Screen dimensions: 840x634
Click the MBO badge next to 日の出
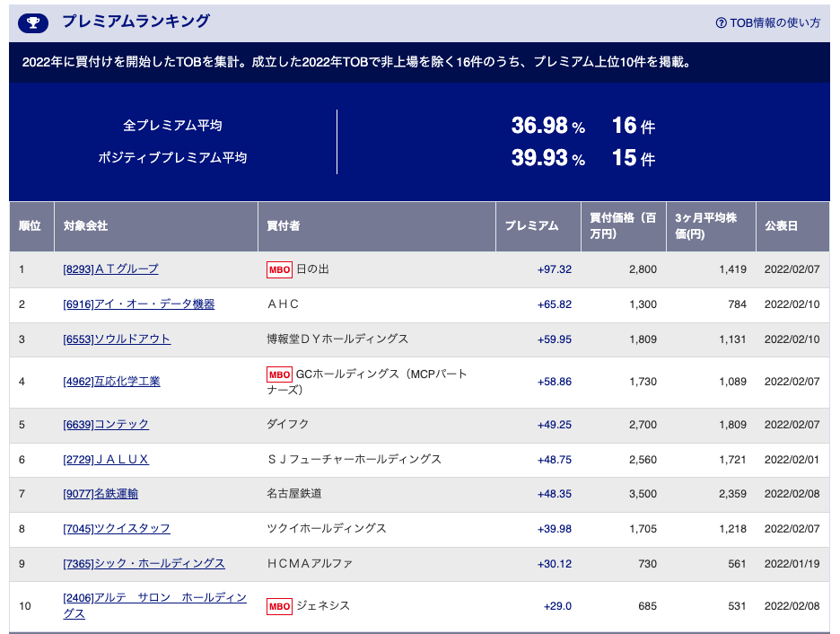pos(280,269)
